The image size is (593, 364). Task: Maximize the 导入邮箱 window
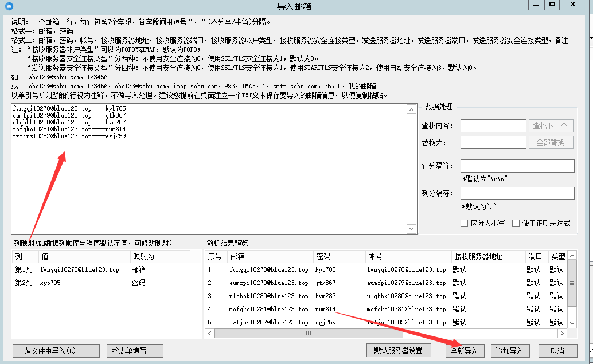tap(552, 5)
